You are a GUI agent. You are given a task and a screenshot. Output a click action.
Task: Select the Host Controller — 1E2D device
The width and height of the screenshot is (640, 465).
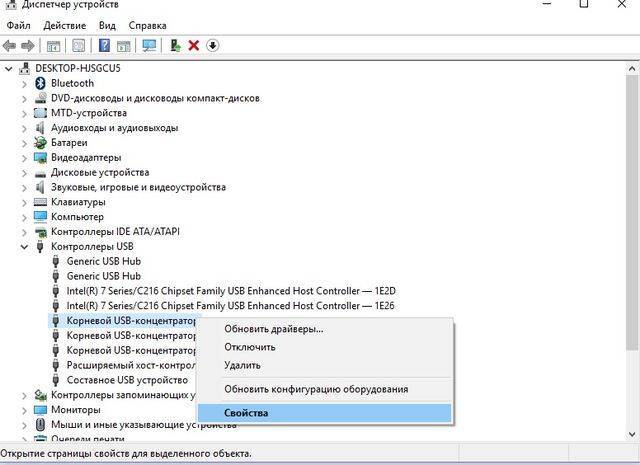pyautogui.click(x=231, y=291)
